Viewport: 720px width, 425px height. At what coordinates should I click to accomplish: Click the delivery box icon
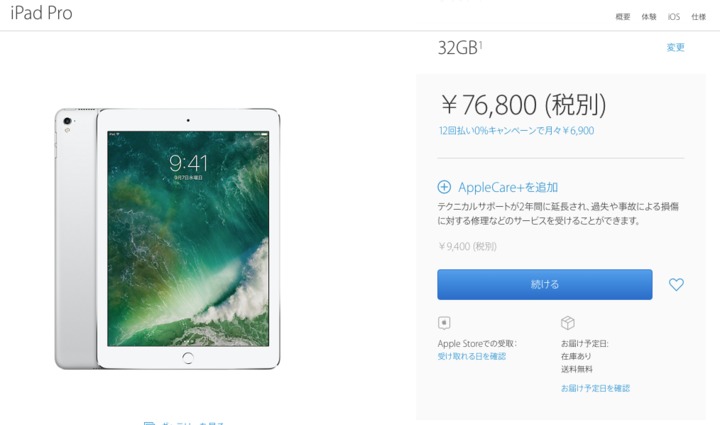pos(568,323)
